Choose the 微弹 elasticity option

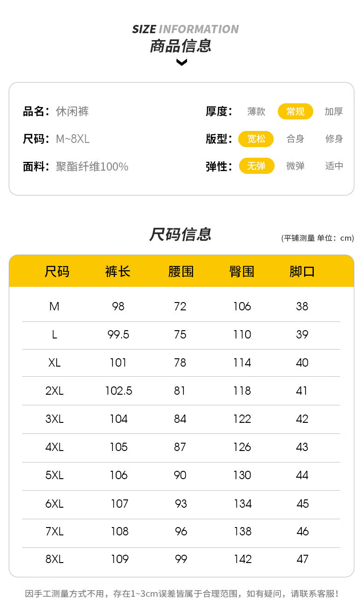(295, 166)
